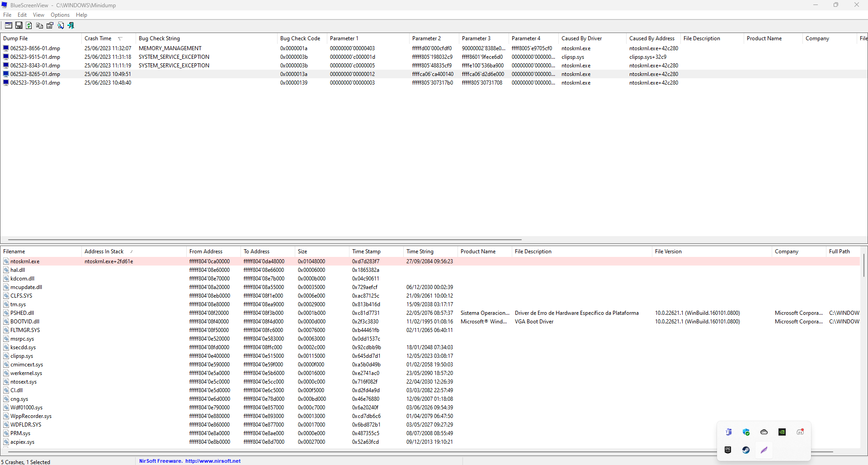
Task: Click the Save Selected Items floppy icon
Action: tap(19, 25)
